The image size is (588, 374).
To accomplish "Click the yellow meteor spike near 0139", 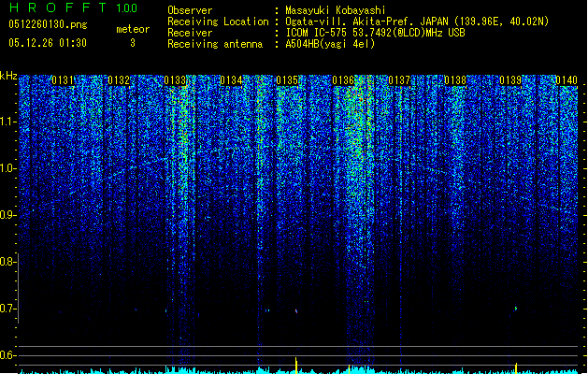I will (x=516, y=368).
